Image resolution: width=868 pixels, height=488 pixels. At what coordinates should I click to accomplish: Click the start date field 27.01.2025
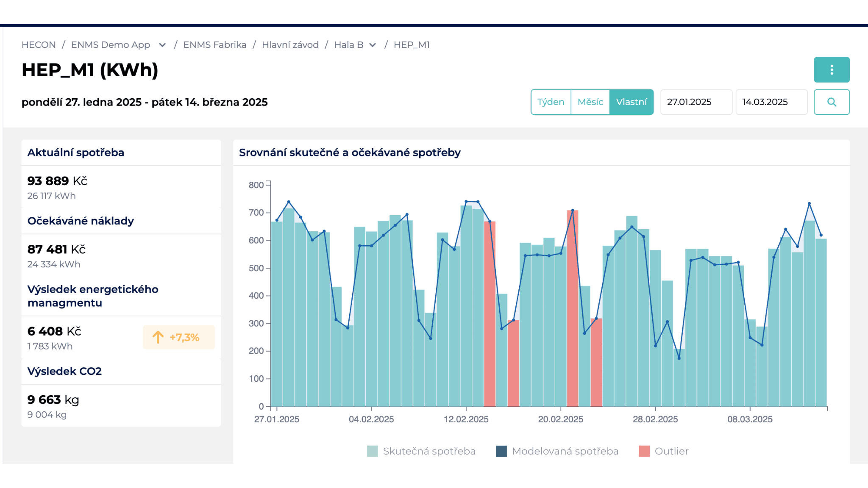coord(696,102)
